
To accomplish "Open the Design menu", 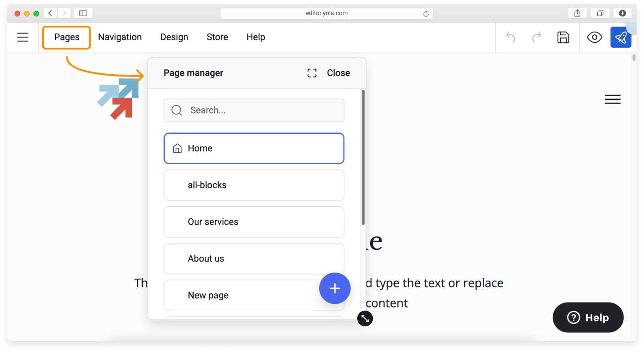I will pos(174,38).
